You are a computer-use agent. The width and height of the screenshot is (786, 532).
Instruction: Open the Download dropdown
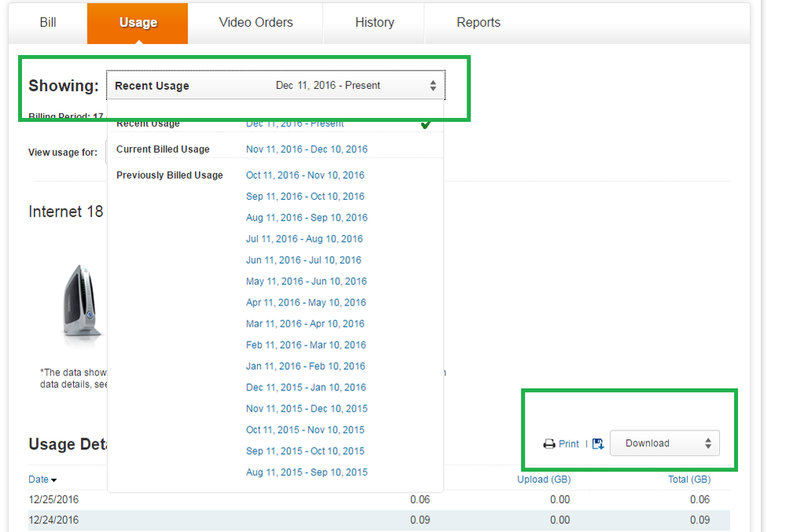tap(665, 443)
